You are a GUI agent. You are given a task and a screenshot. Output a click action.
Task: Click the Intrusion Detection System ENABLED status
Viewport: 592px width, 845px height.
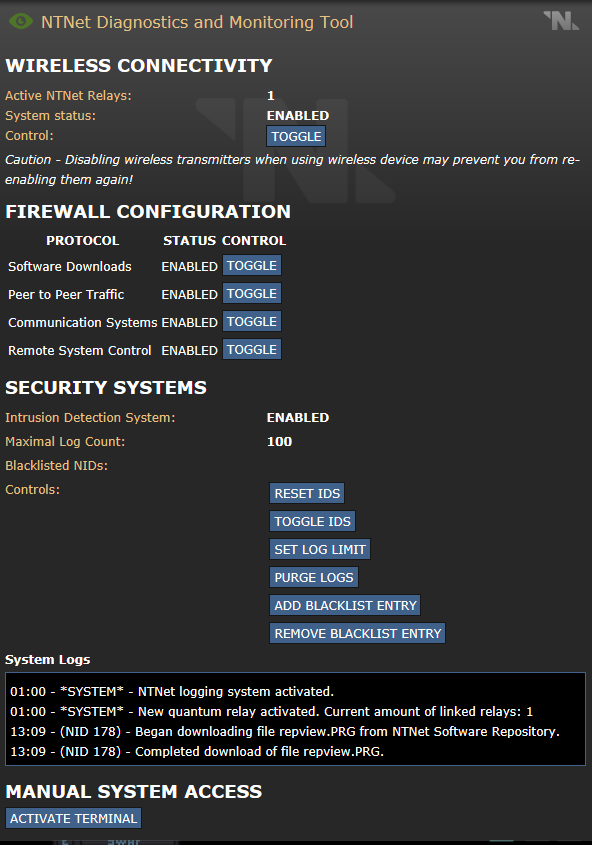(x=298, y=418)
